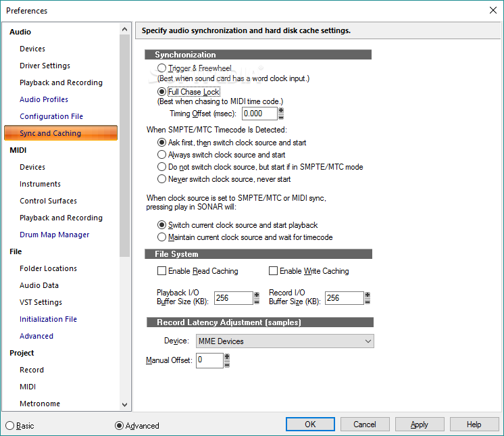Click the File category header
This screenshot has height=436, width=504.
pos(16,251)
